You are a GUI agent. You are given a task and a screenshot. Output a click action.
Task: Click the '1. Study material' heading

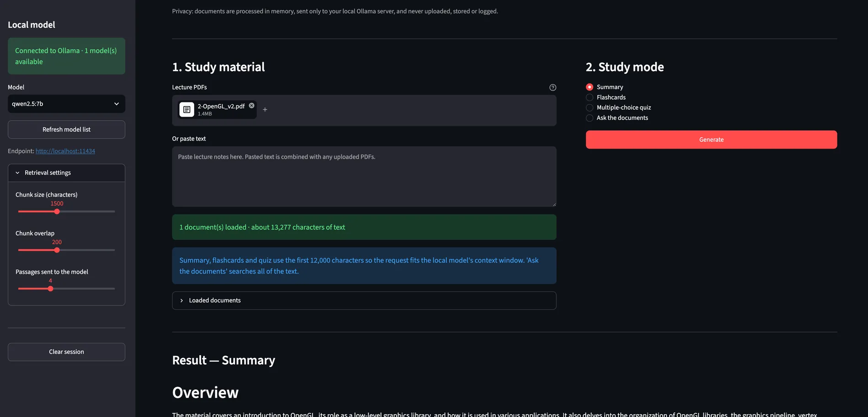(218, 67)
